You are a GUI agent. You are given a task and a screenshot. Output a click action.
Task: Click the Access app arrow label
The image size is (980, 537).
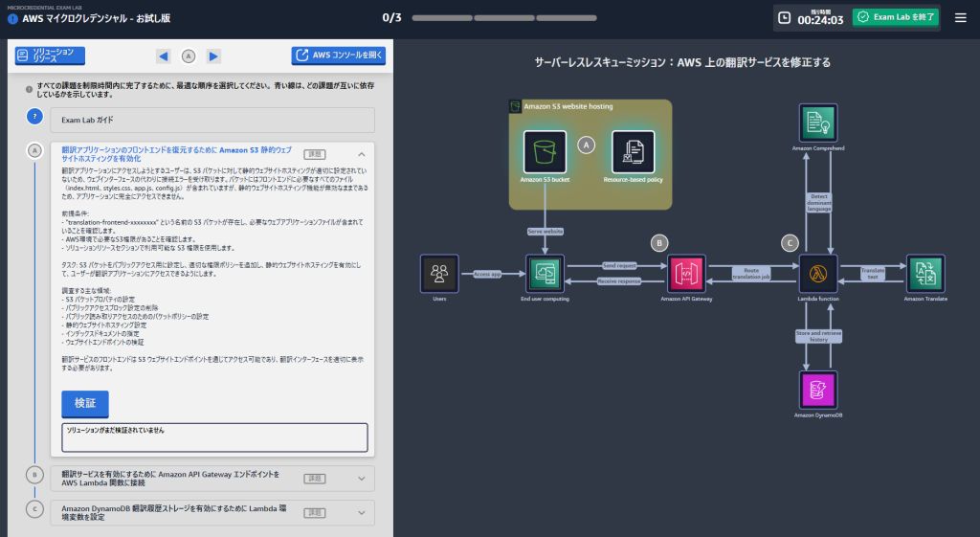click(487, 274)
